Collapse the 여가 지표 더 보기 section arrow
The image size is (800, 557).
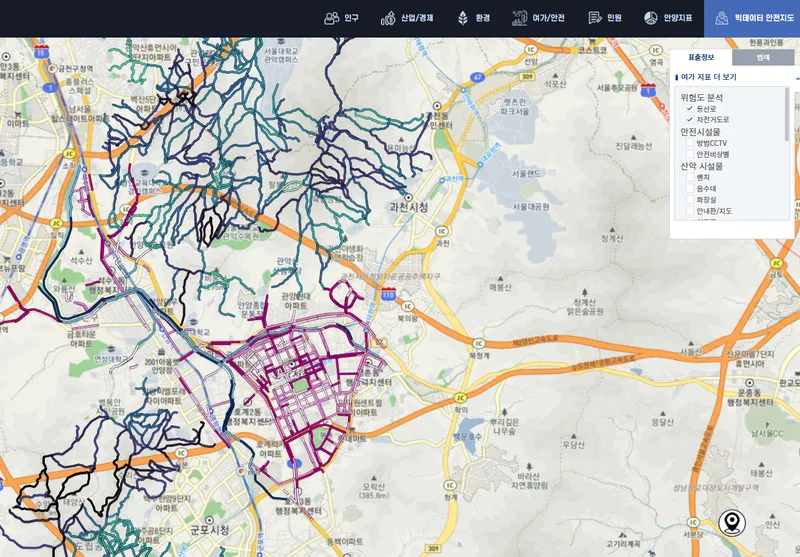pos(796,77)
